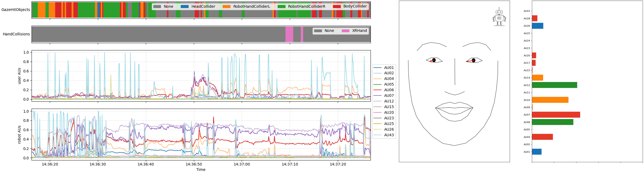Click the GazeHitObjects row label

tap(16, 10)
